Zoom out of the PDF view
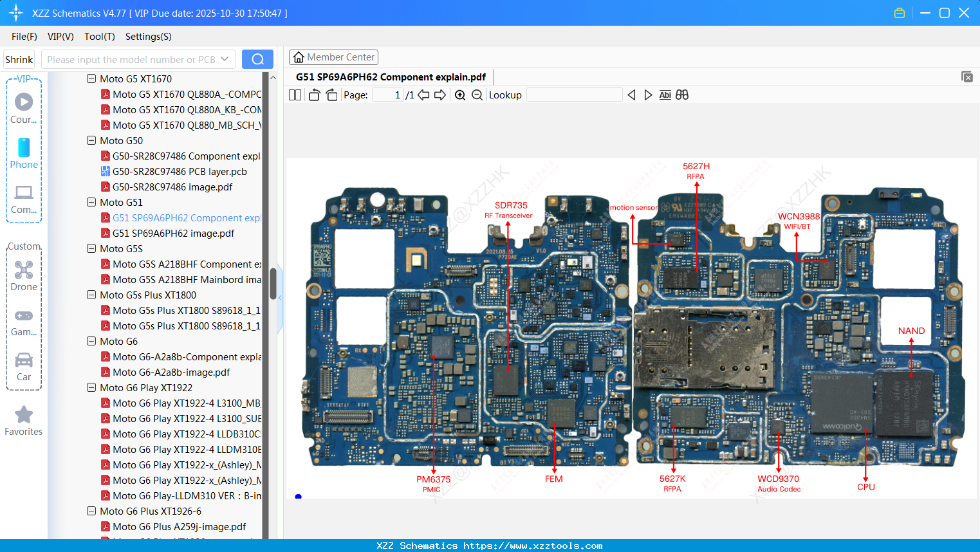The image size is (980, 552). click(x=476, y=95)
